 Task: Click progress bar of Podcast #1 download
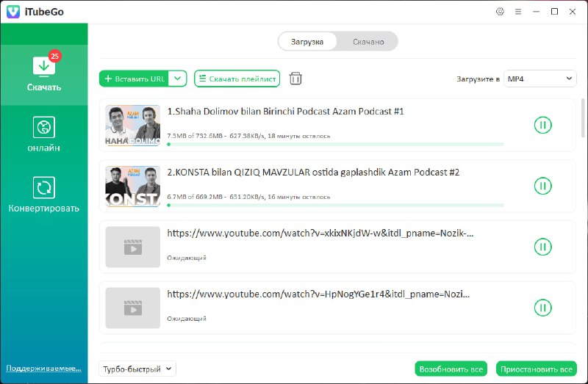336,144
